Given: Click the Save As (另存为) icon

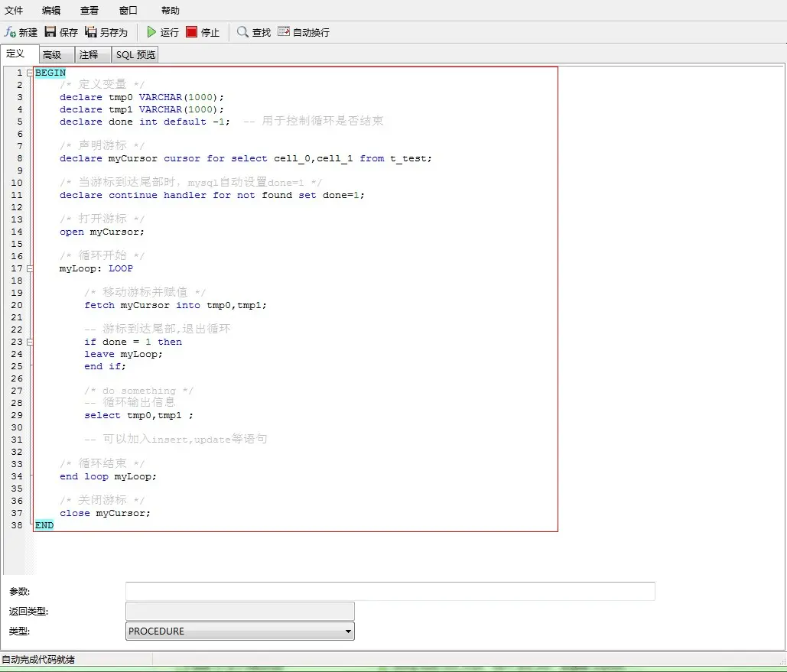Looking at the screenshot, I should 91,32.
